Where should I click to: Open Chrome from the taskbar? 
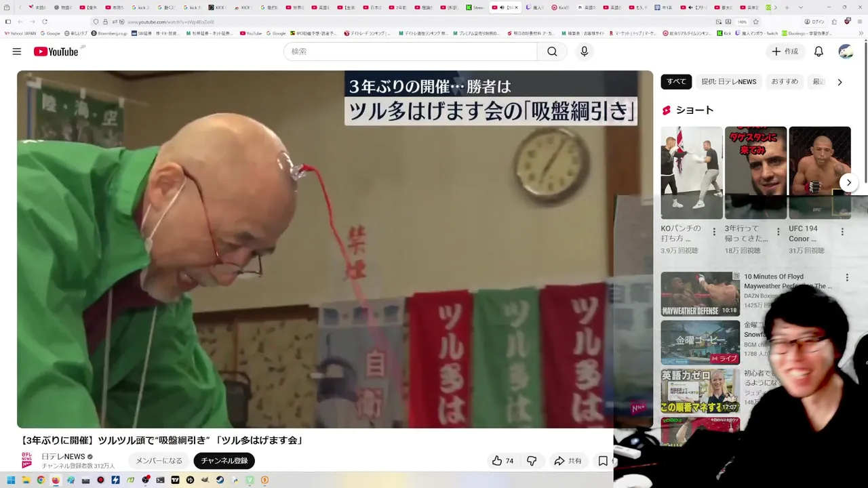41,480
